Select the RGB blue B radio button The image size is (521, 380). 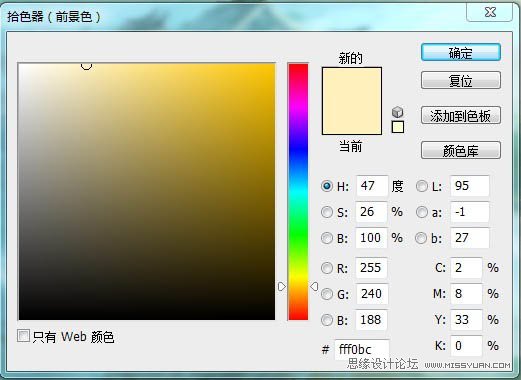(327, 320)
